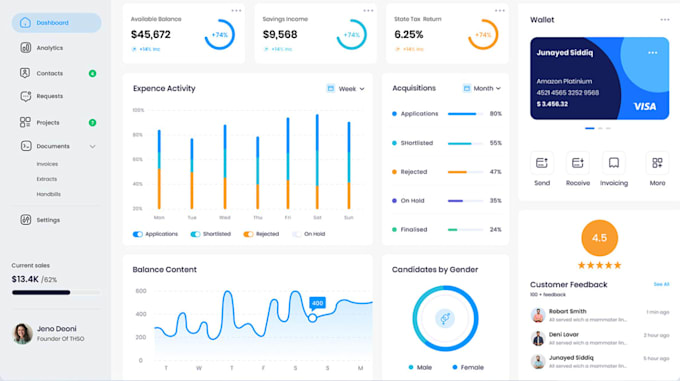
Task: Open Robart Smith feedback entry
Action: (x=600, y=315)
